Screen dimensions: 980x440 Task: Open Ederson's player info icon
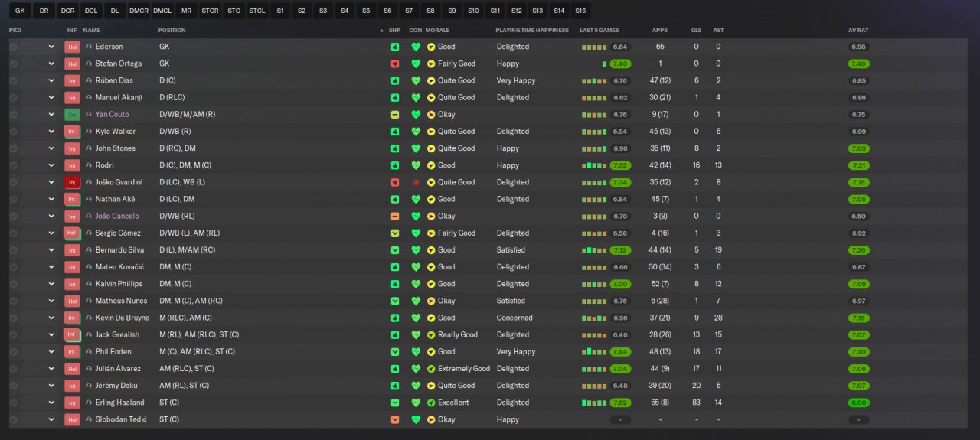click(x=89, y=47)
